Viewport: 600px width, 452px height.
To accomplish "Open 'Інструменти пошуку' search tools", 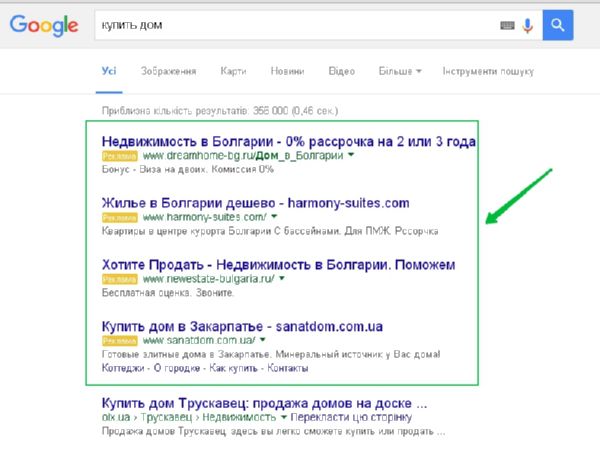I will point(488,71).
